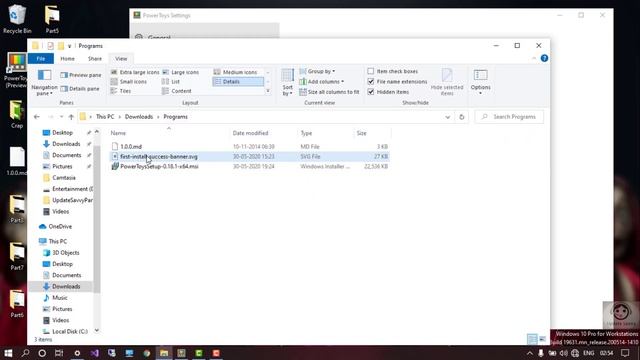This screenshot has width=640, height=360.
Task: Switch to the Share ribbon tab
Action: pos(95,59)
